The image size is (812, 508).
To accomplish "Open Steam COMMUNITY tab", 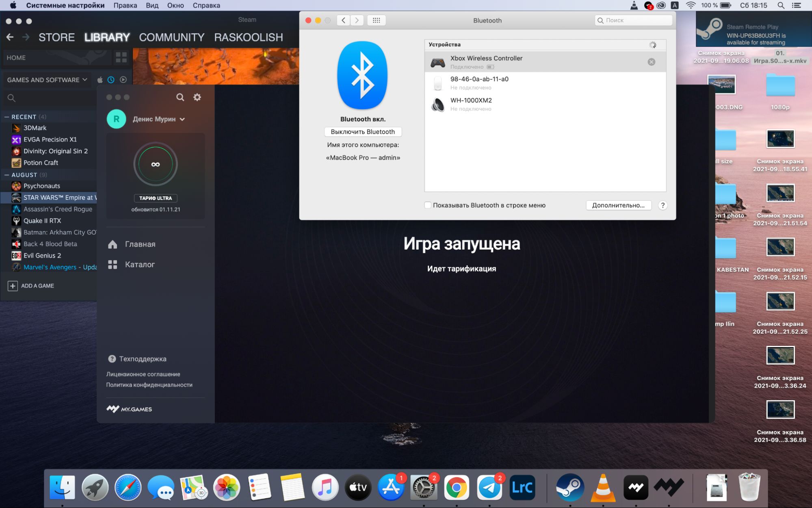I will click(x=171, y=37).
